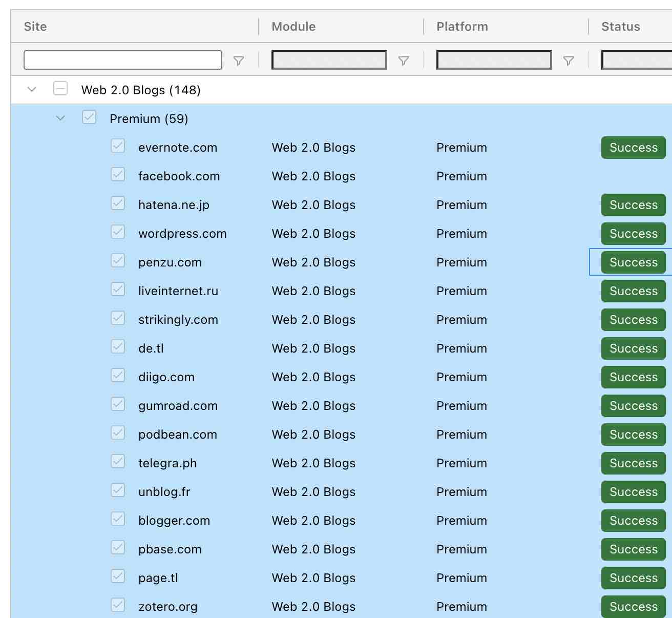Toggle the Premium group checkbox
672x618 pixels.
[x=89, y=117]
